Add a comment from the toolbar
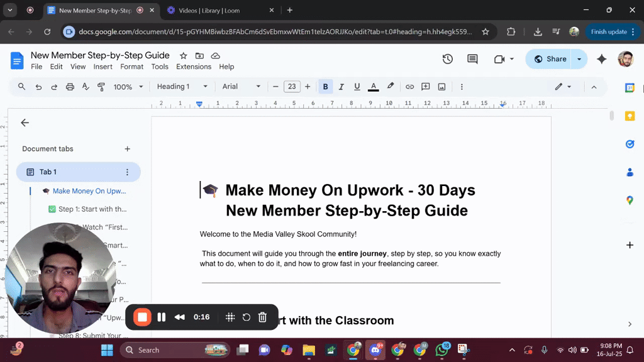The width and height of the screenshot is (644, 362). point(426,87)
